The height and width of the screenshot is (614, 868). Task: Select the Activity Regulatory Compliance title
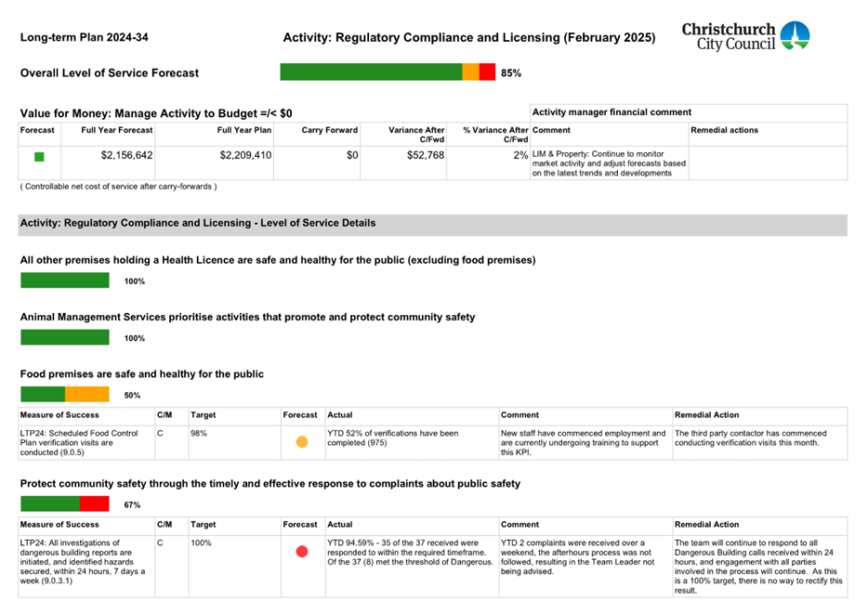(469, 37)
